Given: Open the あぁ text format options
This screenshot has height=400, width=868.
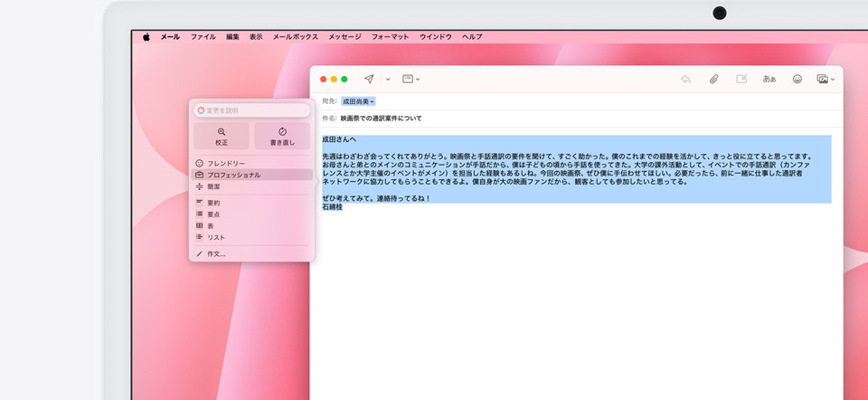Looking at the screenshot, I should click(769, 80).
